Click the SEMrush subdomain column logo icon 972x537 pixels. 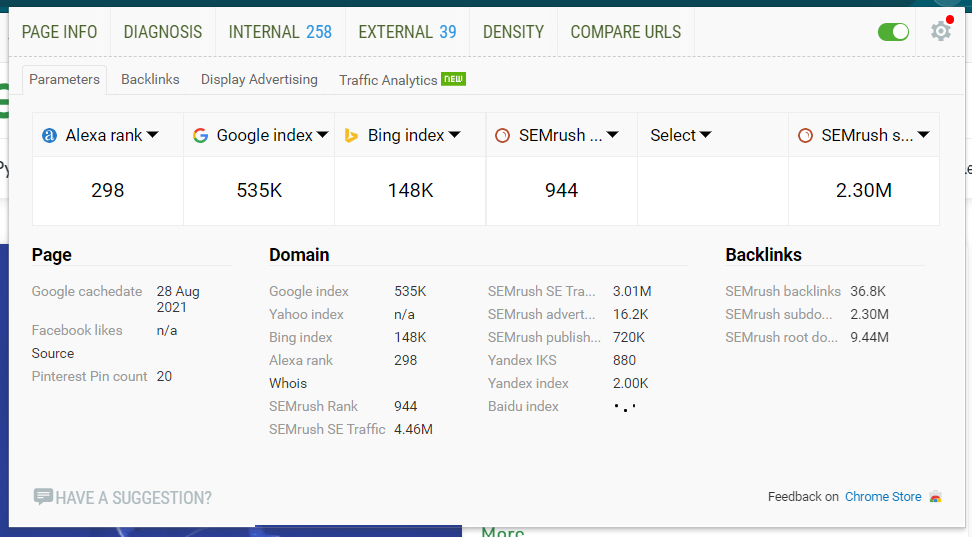(805, 135)
